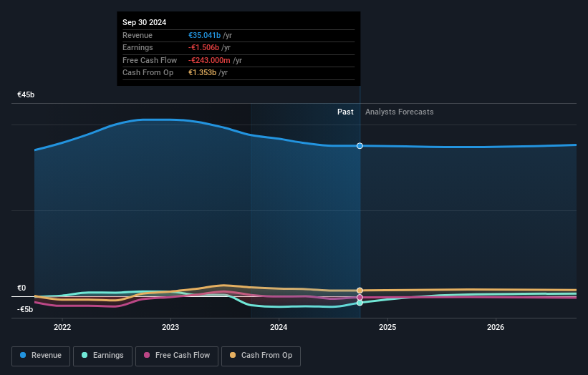Click the €0 y-axis label
This screenshot has height=375, width=588.
point(21,288)
